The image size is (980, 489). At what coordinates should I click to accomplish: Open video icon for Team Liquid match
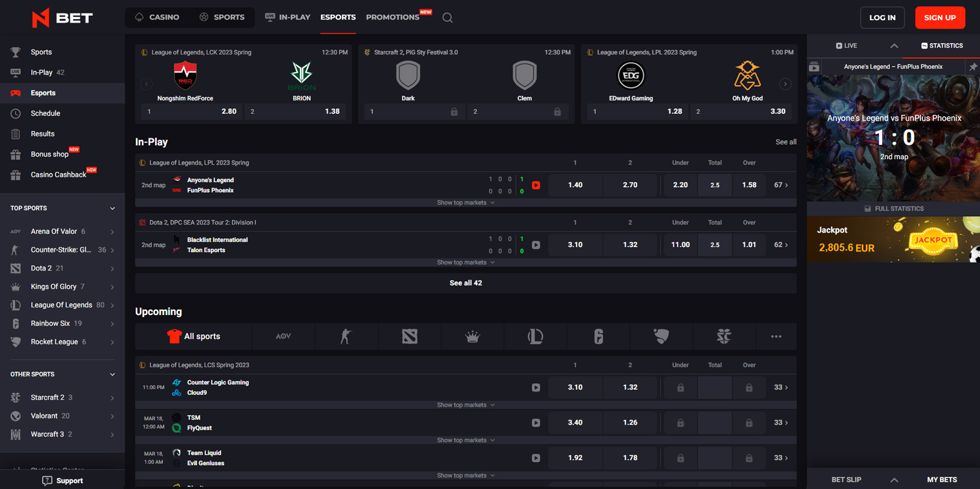(536, 458)
